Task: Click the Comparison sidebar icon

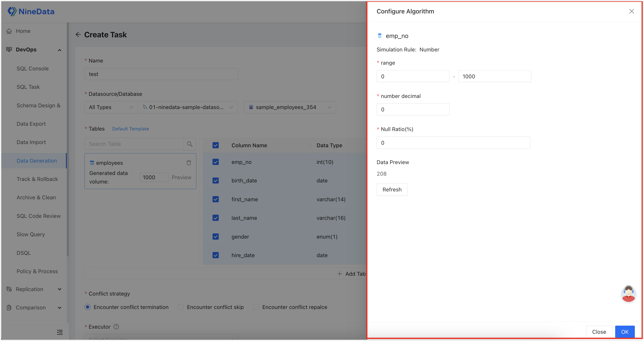Action: point(9,308)
